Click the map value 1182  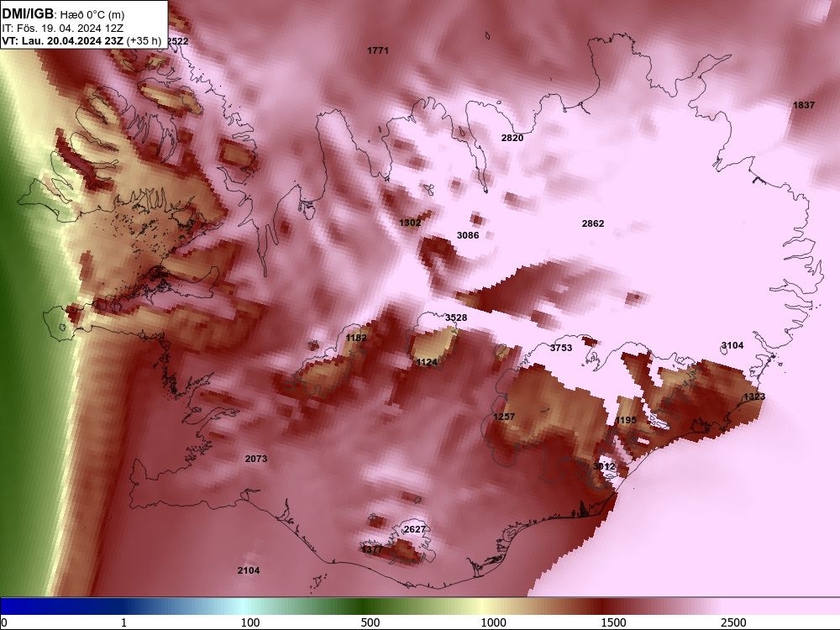click(356, 338)
